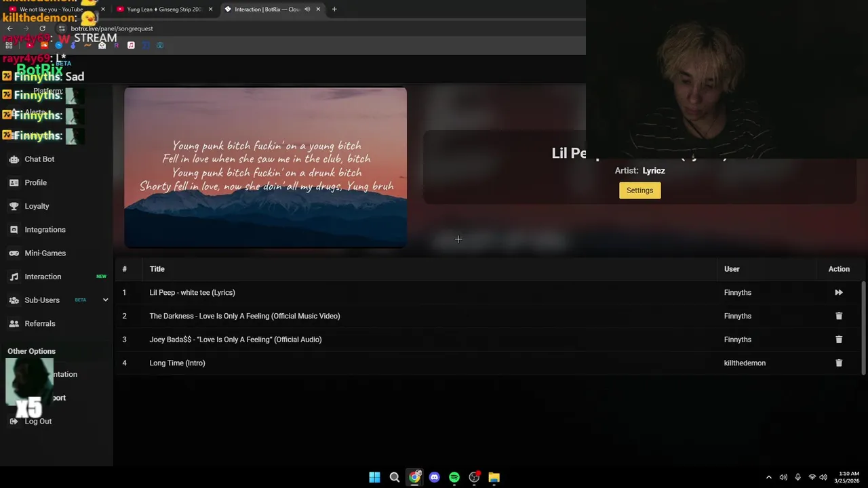Select the Title column header

pos(157,269)
